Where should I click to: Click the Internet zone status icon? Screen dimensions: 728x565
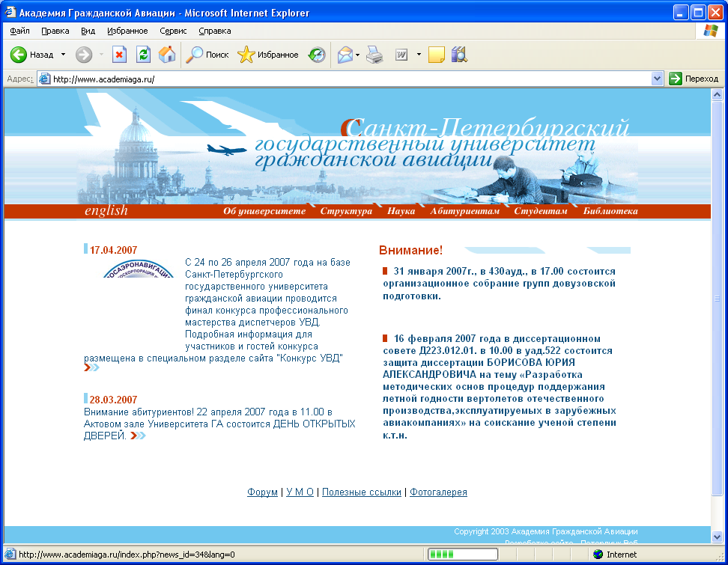pos(598,555)
